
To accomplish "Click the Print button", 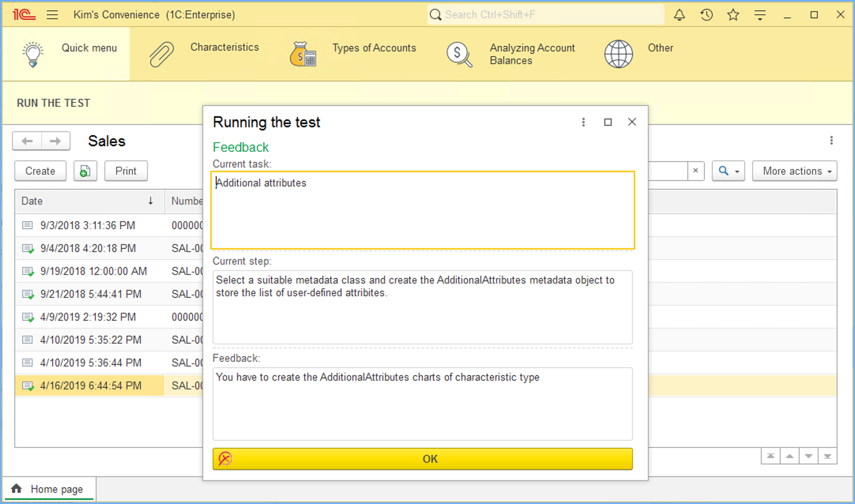I will (126, 171).
